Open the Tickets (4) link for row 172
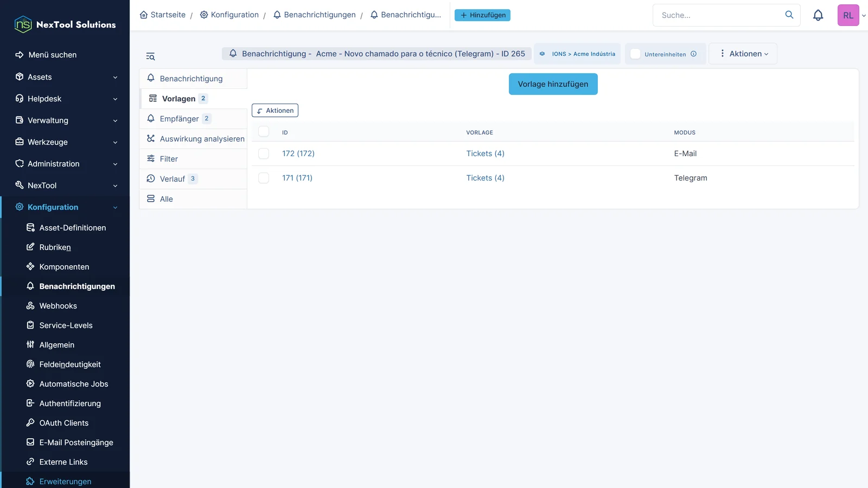 [x=485, y=153]
